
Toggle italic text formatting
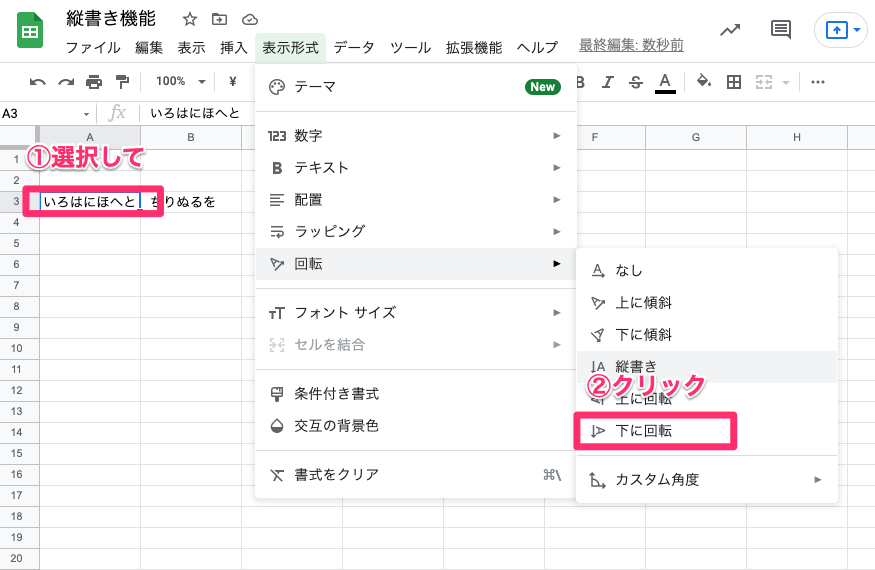click(x=607, y=82)
